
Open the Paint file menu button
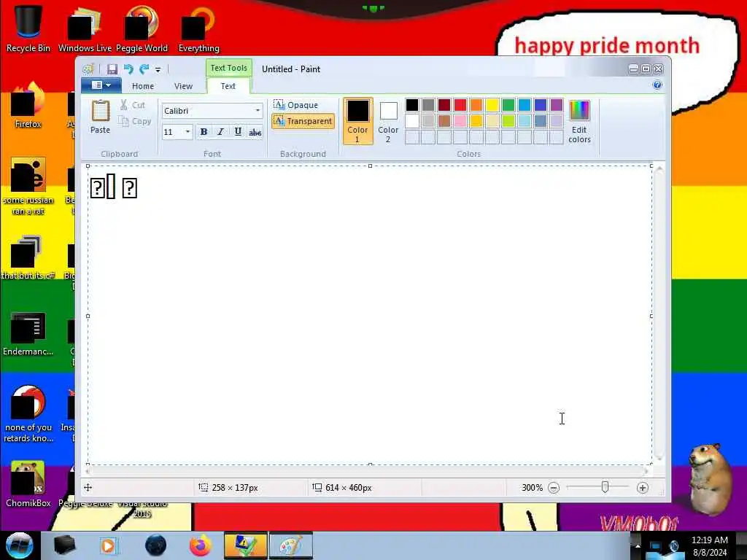point(101,85)
